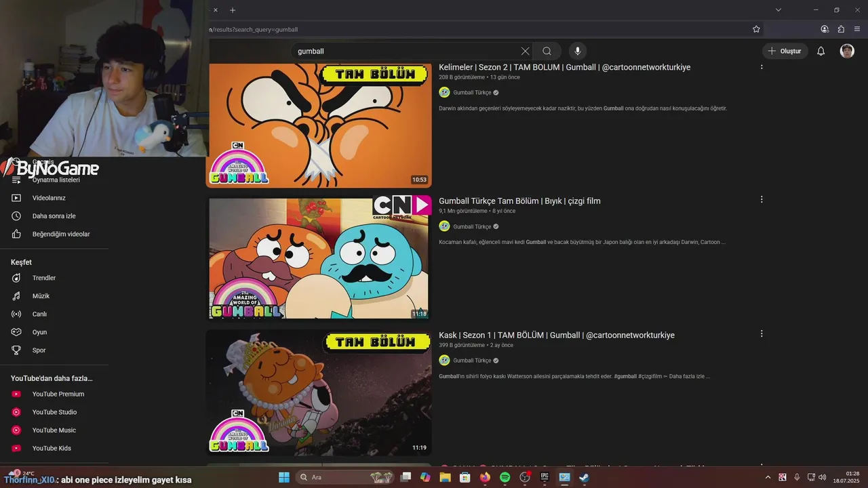868x488 pixels.
Task: Open the Kelimeler Sezon 2 video title
Action: pos(564,67)
